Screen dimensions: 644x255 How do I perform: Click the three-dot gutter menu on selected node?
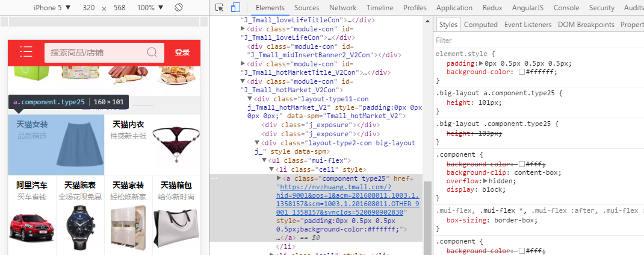click(x=214, y=178)
